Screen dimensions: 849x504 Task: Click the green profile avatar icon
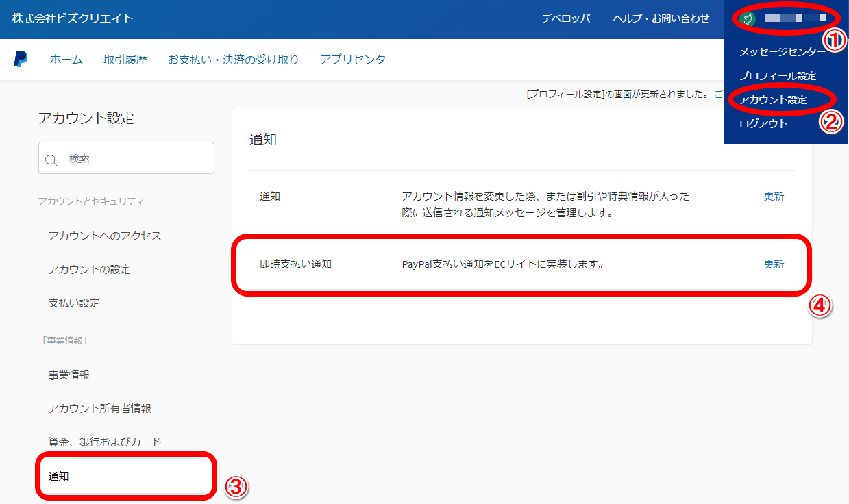(748, 18)
